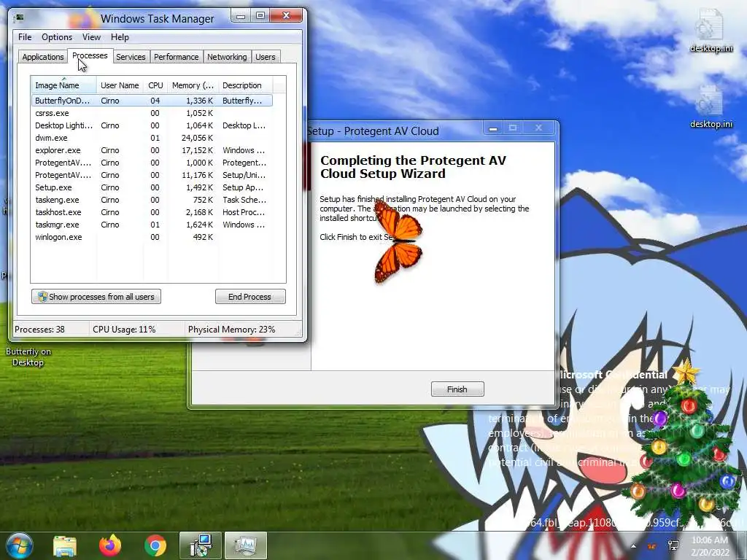
Task: Open the Options menu in Task Manager
Action: coord(57,37)
